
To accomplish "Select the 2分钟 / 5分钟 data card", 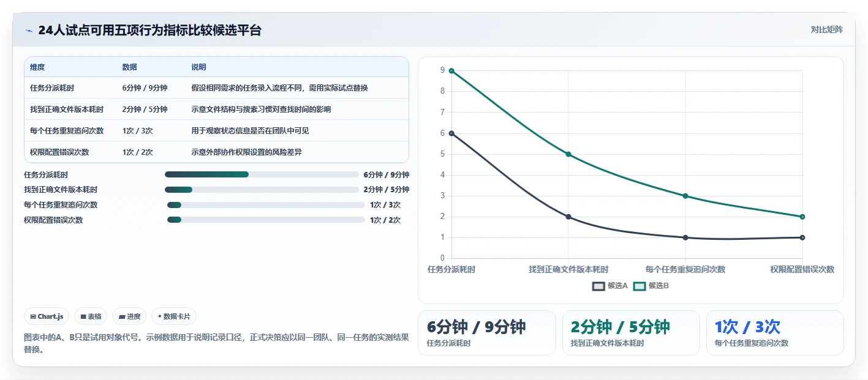I will [x=631, y=333].
